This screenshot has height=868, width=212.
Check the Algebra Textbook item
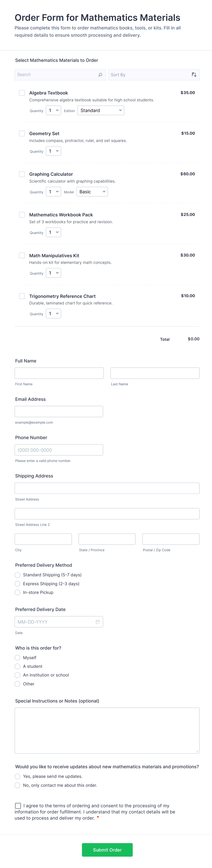coord(22,93)
